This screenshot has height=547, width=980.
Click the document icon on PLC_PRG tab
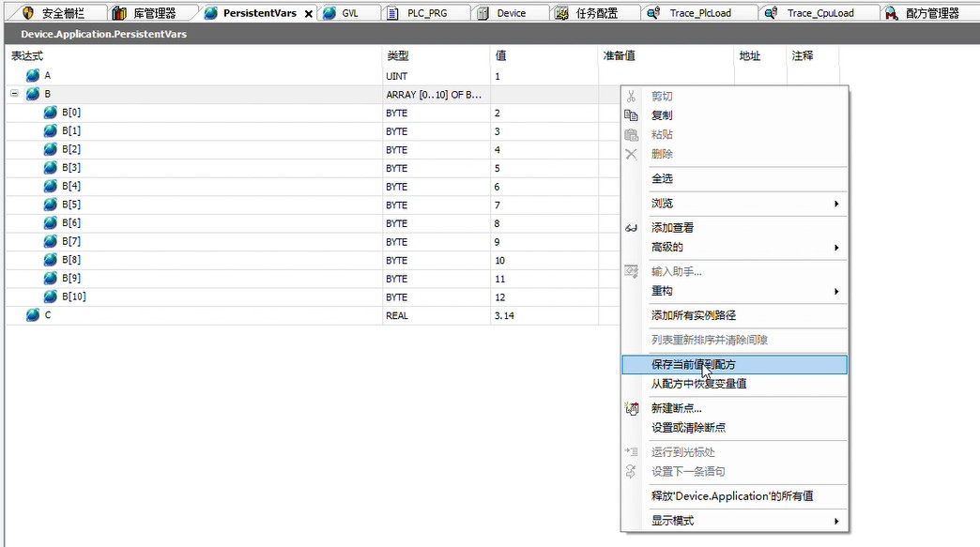[392, 12]
